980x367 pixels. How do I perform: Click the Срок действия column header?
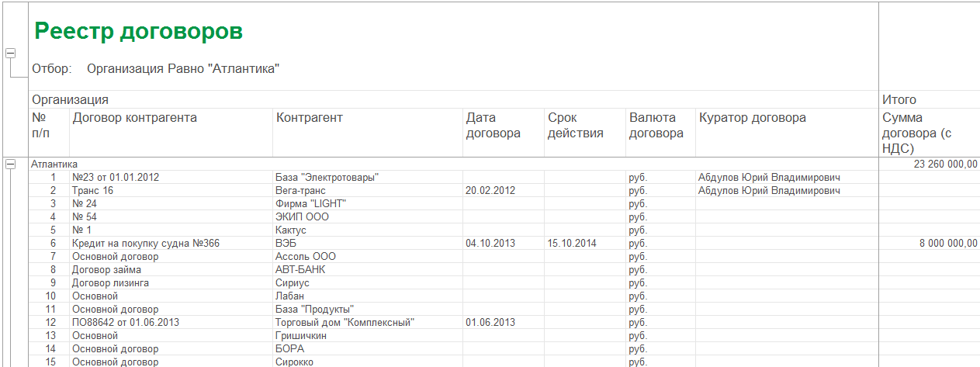click(x=575, y=125)
